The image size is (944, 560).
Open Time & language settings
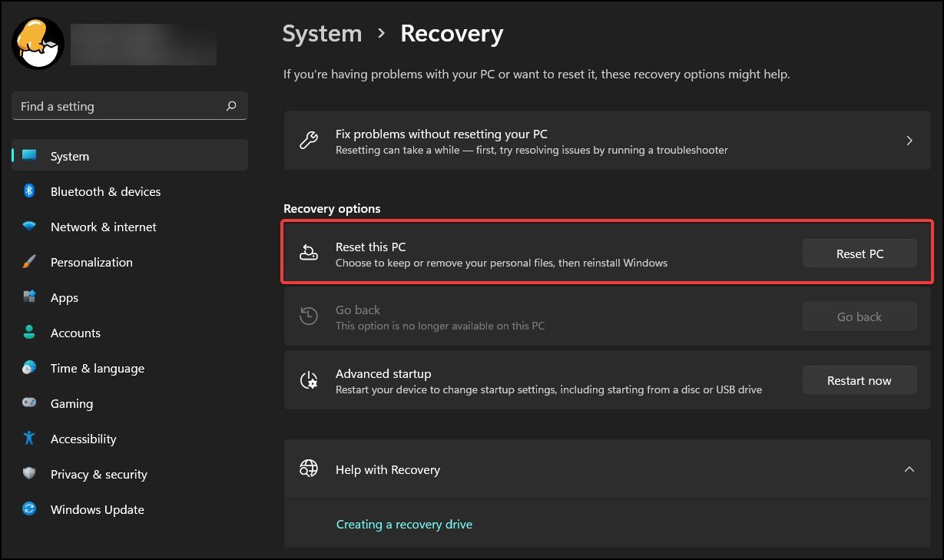click(130, 368)
